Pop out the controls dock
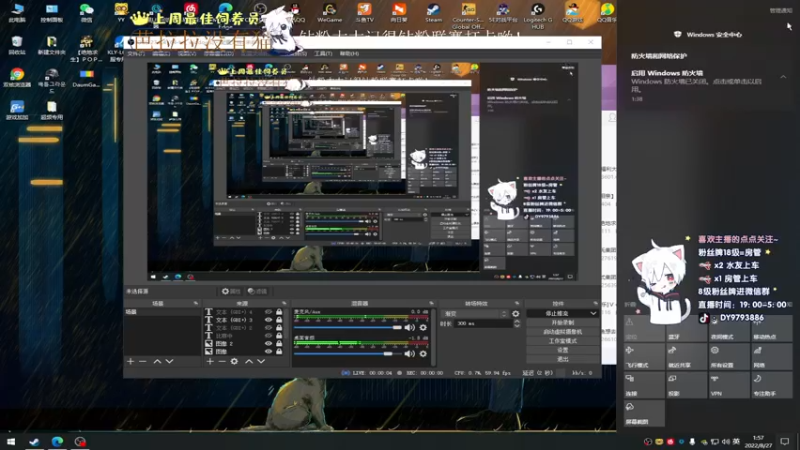The height and width of the screenshot is (450, 800). pos(595,303)
